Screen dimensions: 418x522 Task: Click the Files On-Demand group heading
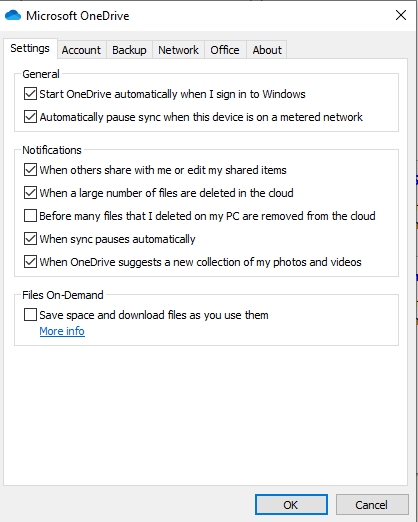click(x=63, y=295)
